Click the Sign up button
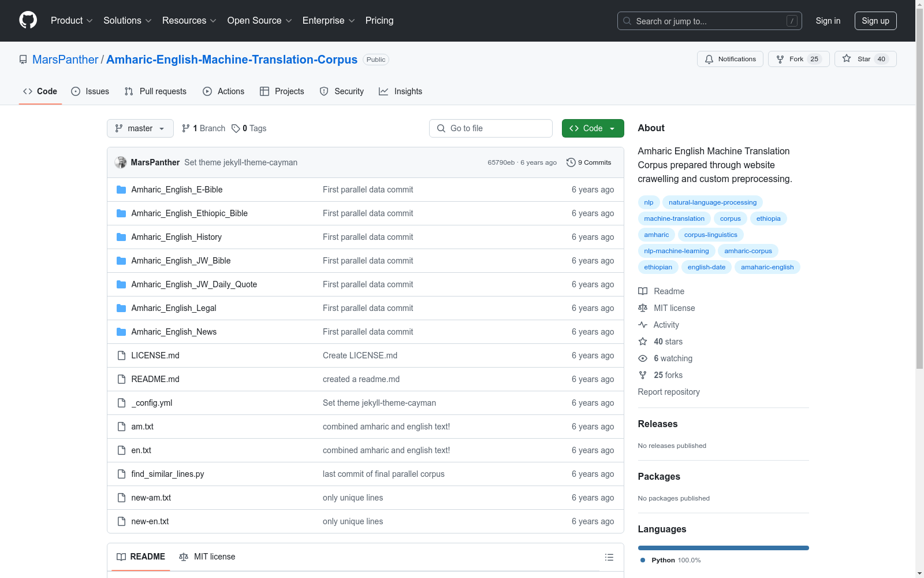Screen dimensions: 924x578 tap(875, 21)
